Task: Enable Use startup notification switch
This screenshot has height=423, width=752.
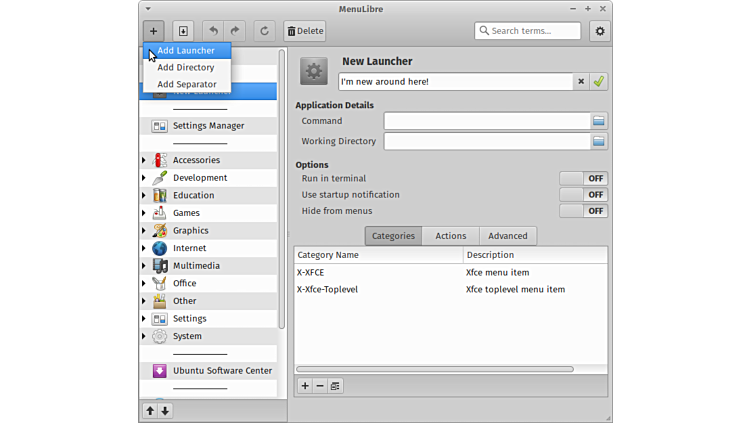Action: tap(583, 195)
